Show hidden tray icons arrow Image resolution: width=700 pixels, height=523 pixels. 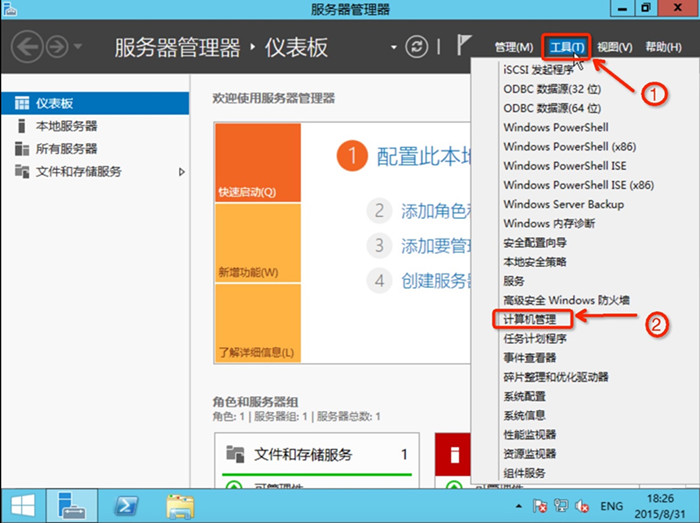point(518,506)
